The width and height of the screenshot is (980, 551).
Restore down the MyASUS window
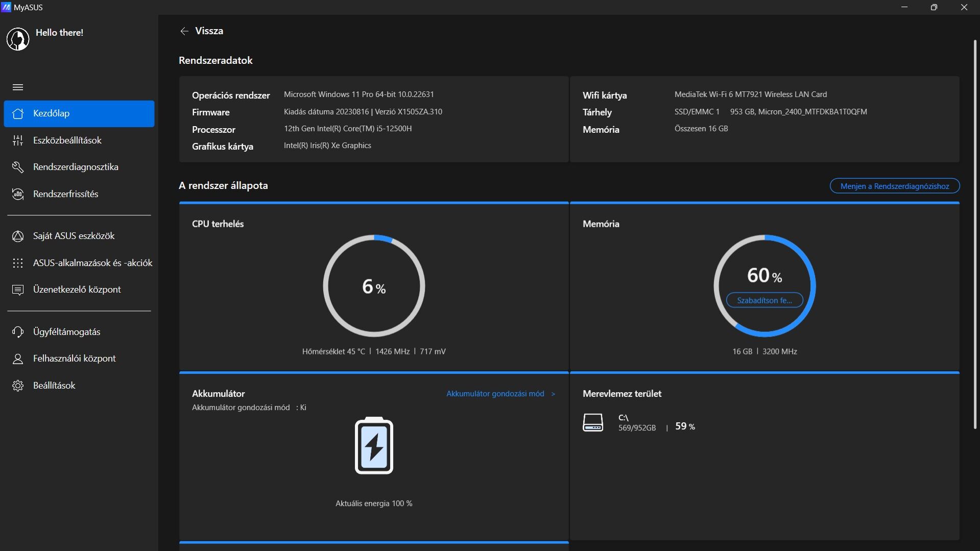(934, 7)
